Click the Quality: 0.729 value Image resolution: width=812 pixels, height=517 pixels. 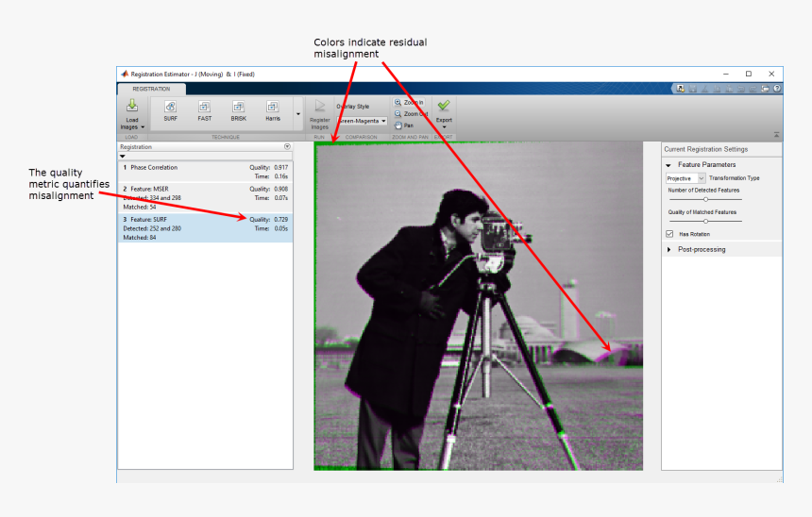(269, 220)
